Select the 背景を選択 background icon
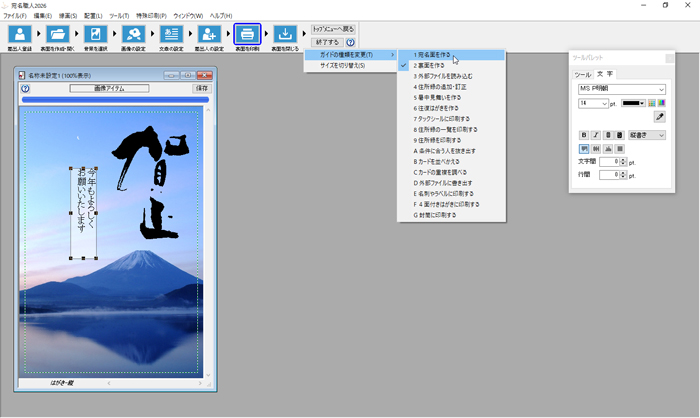Image resolution: width=700 pixels, height=418 pixels. click(95, 35)
